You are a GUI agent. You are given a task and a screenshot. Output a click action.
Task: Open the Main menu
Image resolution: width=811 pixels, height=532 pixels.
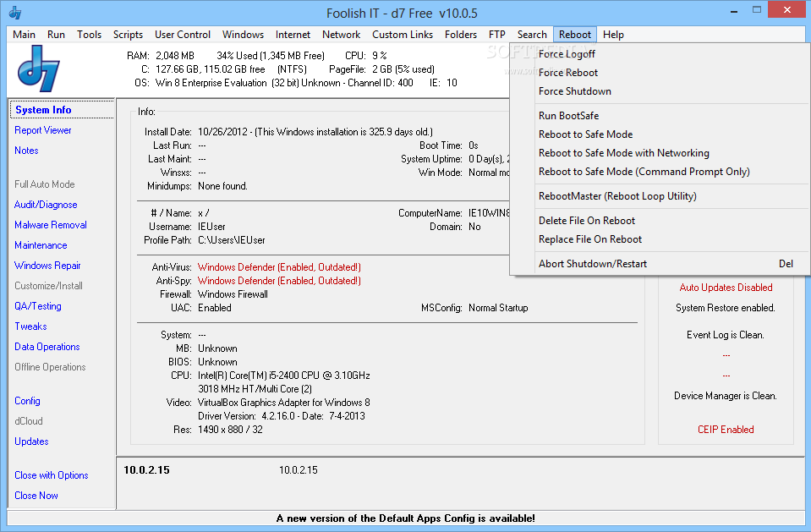24,35
